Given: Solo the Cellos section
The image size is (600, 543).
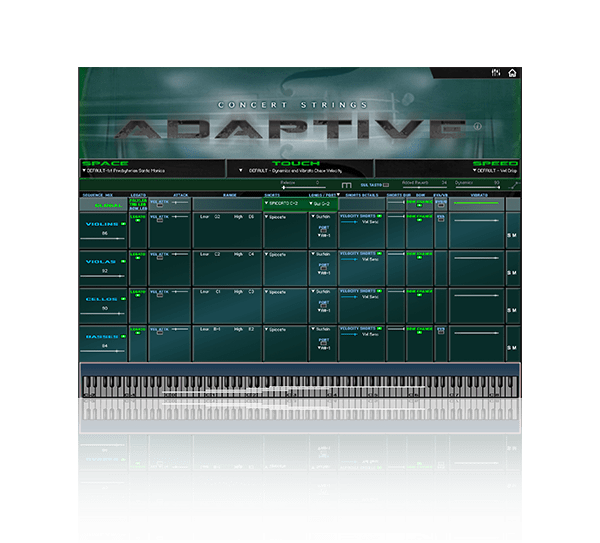Looking at the screenshot, I should click(x=509, y=310).
